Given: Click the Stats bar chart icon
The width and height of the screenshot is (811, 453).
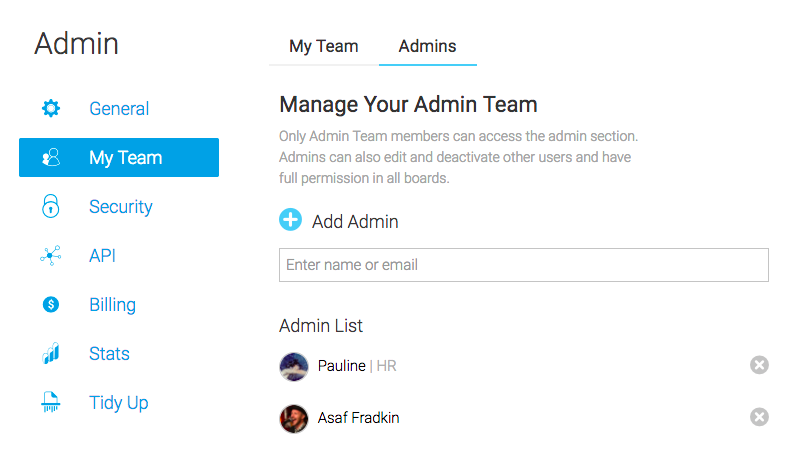Looking at the screenshot, I should click(x=51, y=353).
